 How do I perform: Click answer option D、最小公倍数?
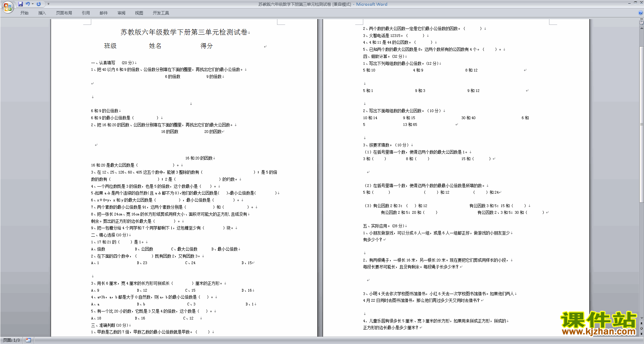[x=225, y=249]
